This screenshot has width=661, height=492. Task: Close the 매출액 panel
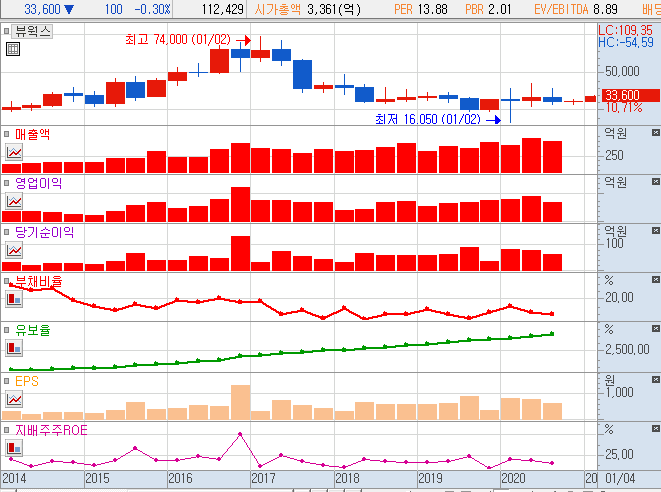tap(656, 133)
